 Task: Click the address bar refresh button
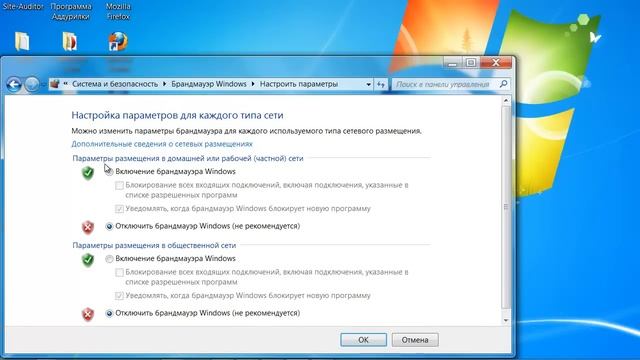click(x=380, y=84)
